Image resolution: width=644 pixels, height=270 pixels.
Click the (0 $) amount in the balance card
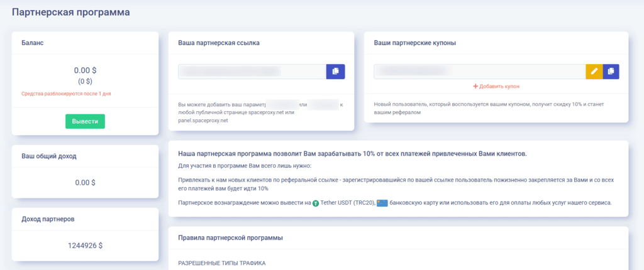click(85, 81)
